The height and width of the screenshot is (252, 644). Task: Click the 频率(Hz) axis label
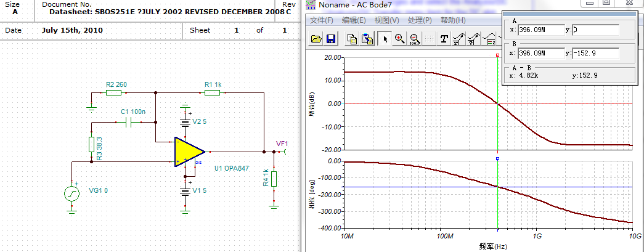click(x=492, y=247)
